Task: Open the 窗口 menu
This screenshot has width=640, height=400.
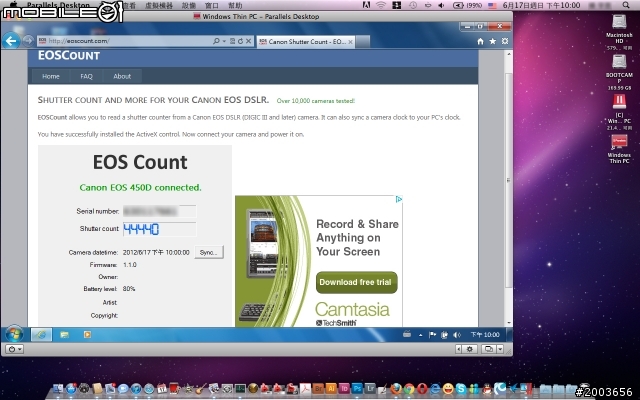Action: [212, 5]
